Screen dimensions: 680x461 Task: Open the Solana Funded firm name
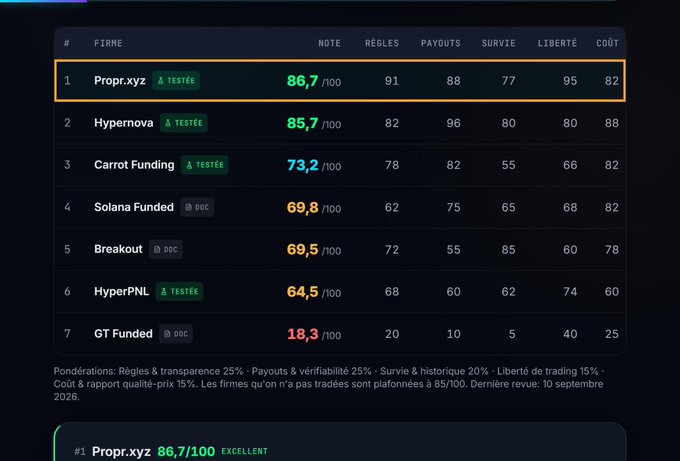(134, 207)
